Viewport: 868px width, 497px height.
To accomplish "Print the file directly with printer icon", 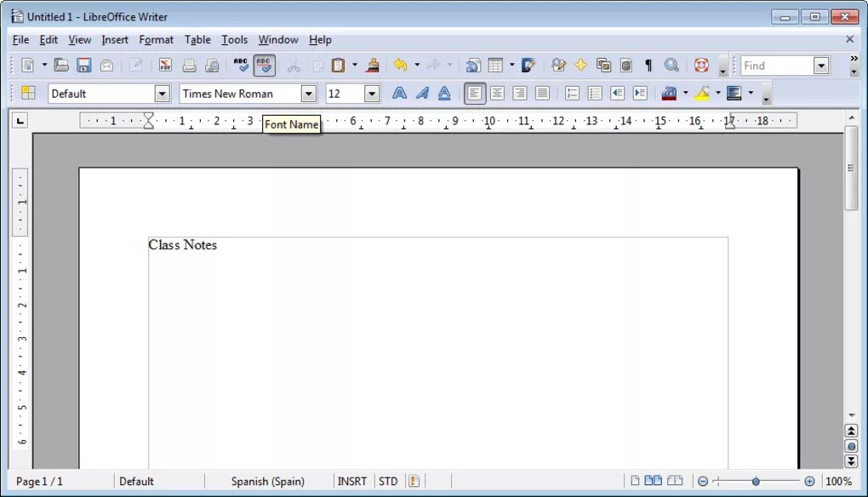I will pyautogui.click(x=189, y=66).
